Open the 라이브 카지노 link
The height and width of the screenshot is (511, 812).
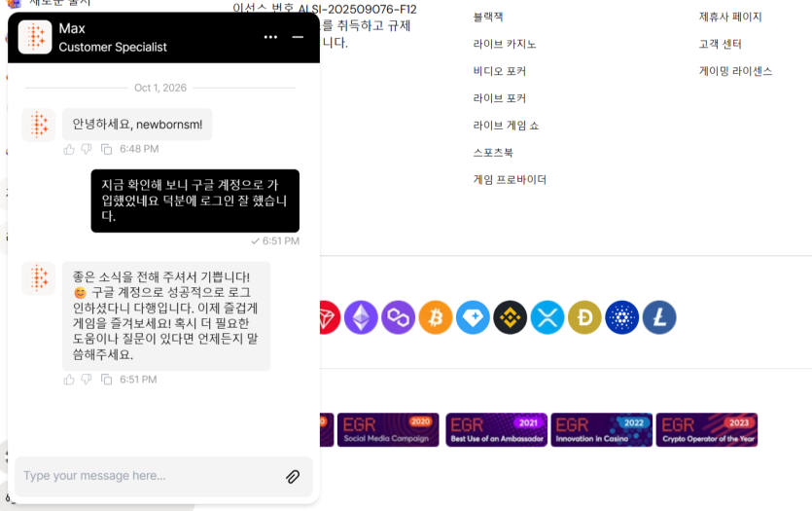click(x=505, y=44)
